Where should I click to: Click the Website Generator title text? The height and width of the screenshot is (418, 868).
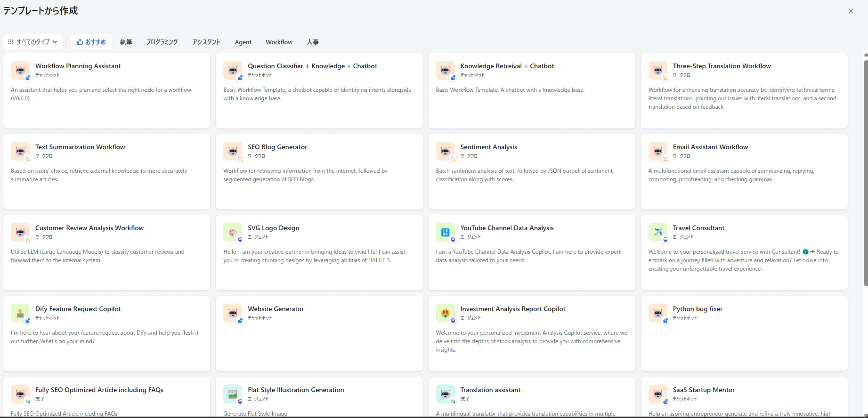(276, 309)
